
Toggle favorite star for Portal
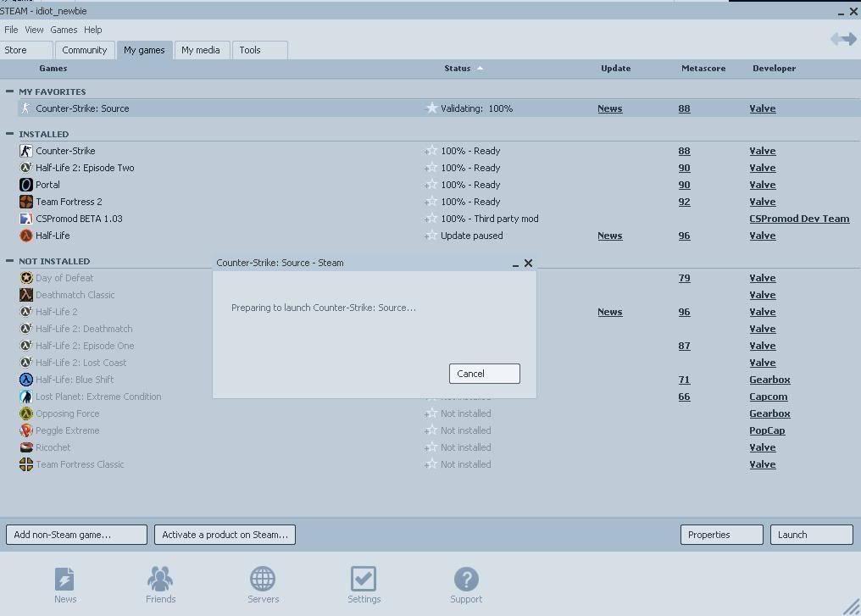(x=430, y=185)
